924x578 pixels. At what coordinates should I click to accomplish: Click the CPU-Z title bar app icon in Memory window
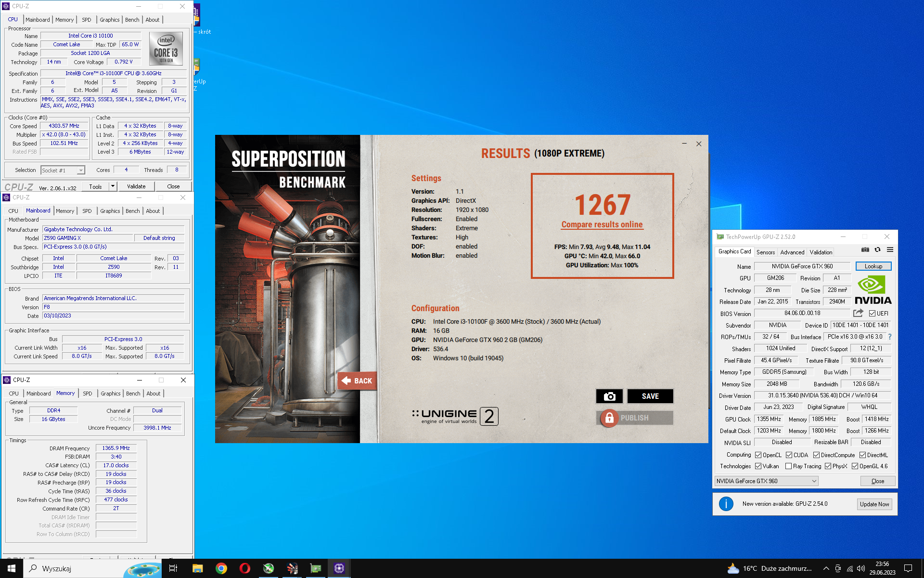[7, 380]
